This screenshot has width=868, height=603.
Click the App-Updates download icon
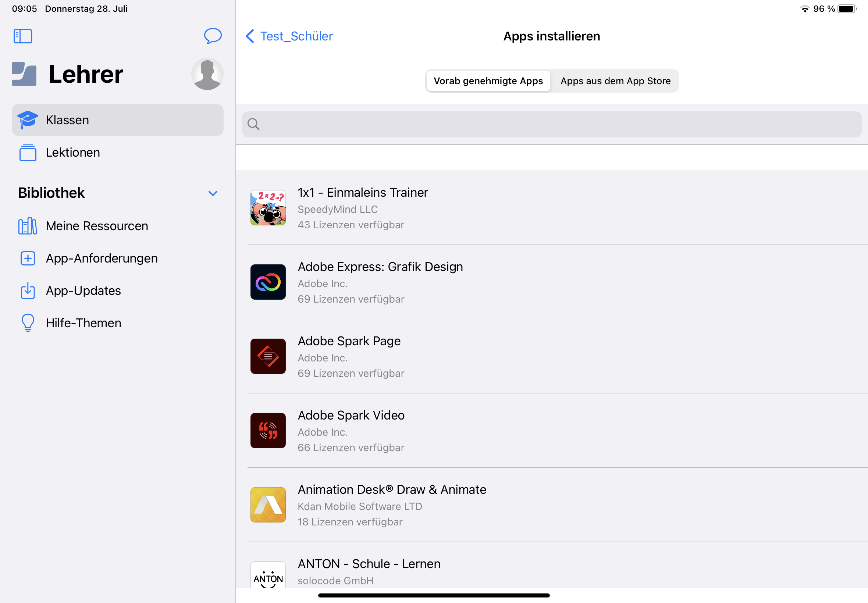click(x=28, y=290)
